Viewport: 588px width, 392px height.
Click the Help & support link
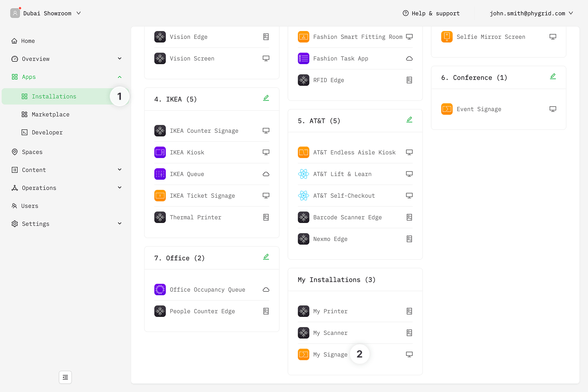[431, 13]
